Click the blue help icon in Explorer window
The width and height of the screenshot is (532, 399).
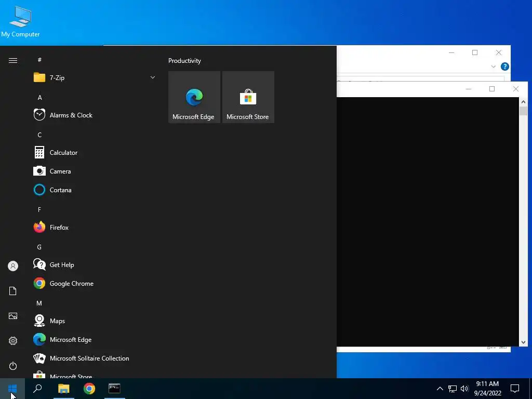click(505, 67)
